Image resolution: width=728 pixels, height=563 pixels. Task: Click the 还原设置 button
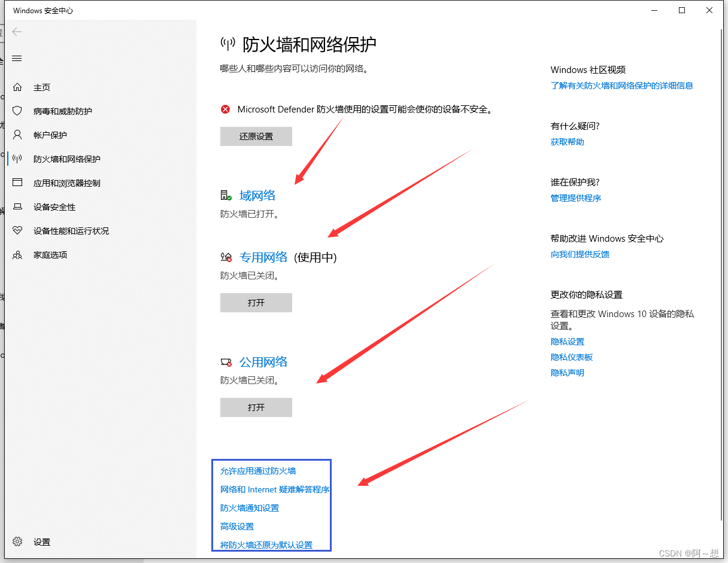pyautogui.click(x=256, y=136)
